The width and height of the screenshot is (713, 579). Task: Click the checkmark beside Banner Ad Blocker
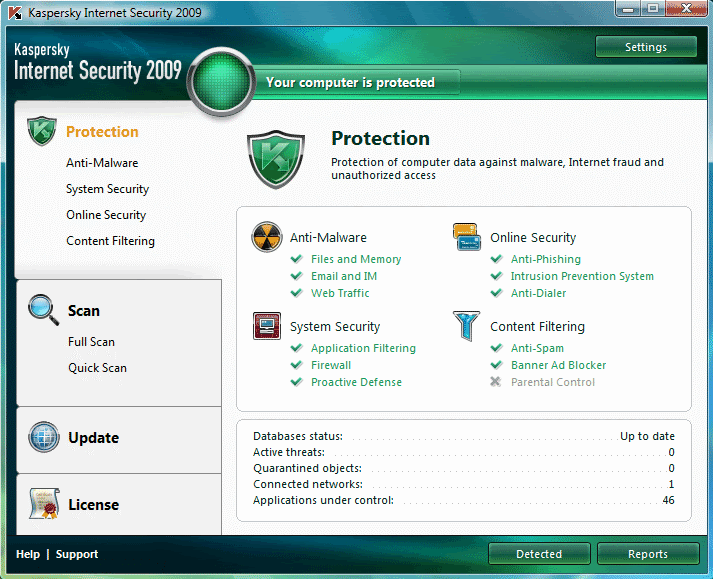(496, 365)
